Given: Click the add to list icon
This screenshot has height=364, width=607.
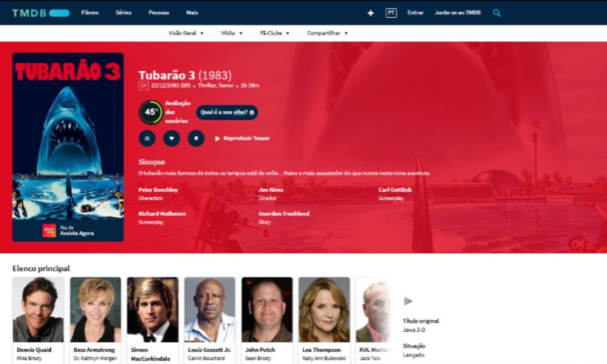Looking at the screenshot, I should [147, 138].
